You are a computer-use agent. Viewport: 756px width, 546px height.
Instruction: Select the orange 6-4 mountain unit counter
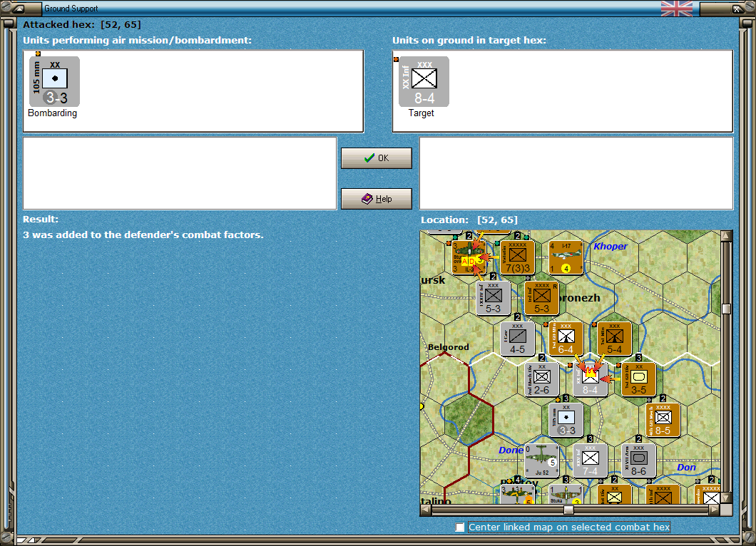pyautogui.click(x=566, y=339)
